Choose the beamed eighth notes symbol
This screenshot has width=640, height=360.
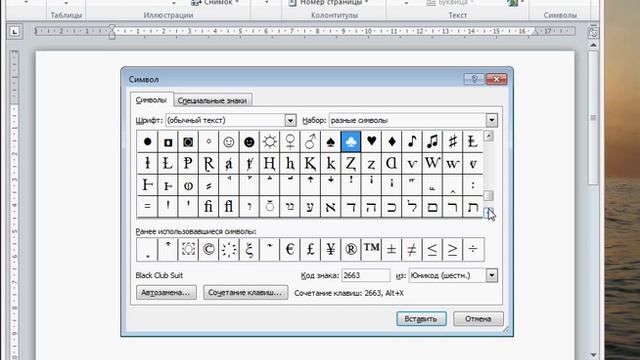coord(433,142)
